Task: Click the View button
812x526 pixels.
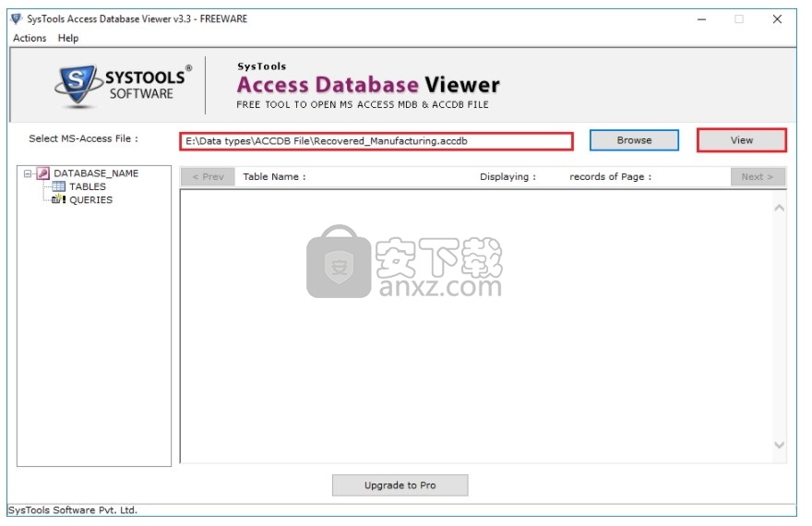Action: tap(742, 140)
